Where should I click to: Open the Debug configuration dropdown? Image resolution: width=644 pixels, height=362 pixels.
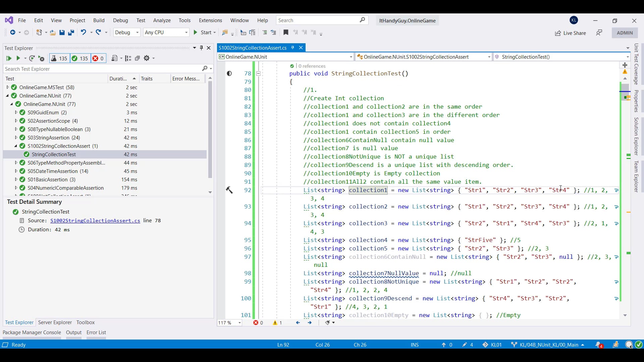click(126, 33)
